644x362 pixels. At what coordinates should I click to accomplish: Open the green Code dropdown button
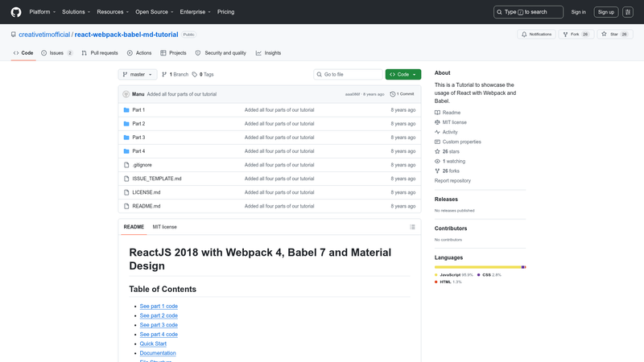coord(403,74)
